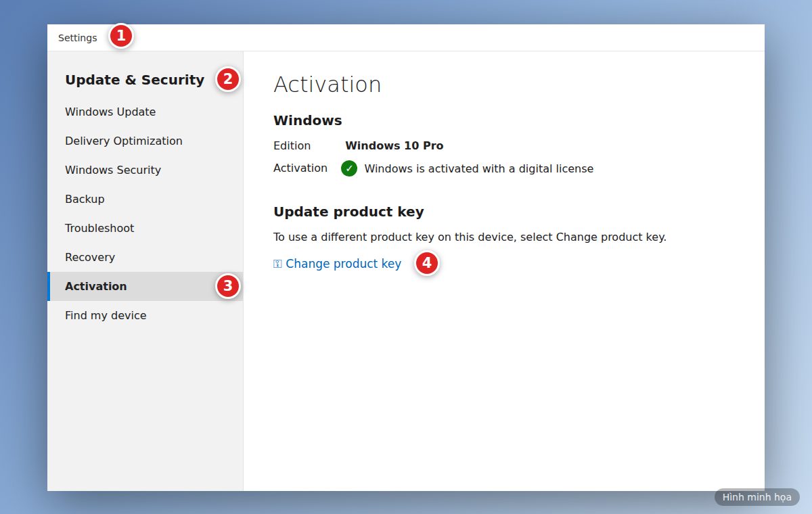Image resolution: width=812 pixels, height=514 pixels.
Task: Click 'Windows is activated with a digital license'
Action: click(479, 169)
